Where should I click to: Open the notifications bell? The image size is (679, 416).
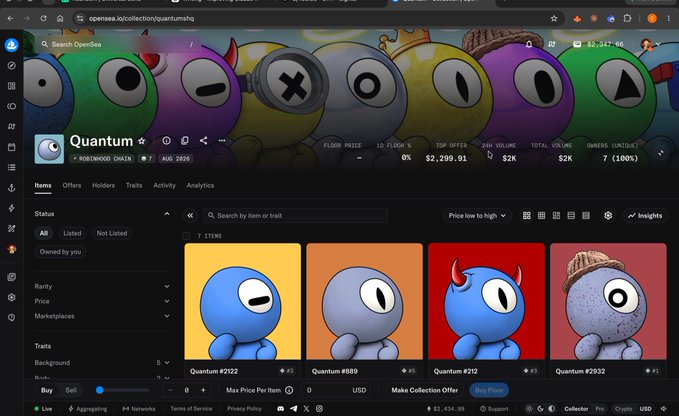coord(529,44)
